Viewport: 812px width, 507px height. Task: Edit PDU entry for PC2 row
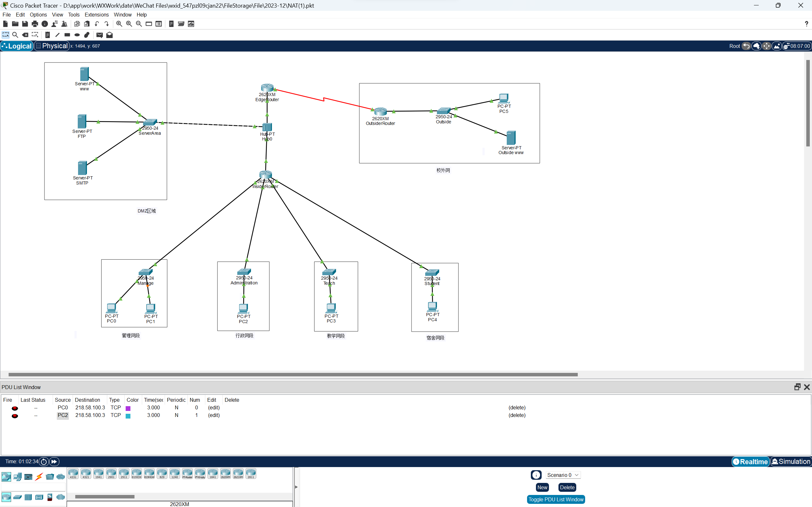click(x=213, y=415)
